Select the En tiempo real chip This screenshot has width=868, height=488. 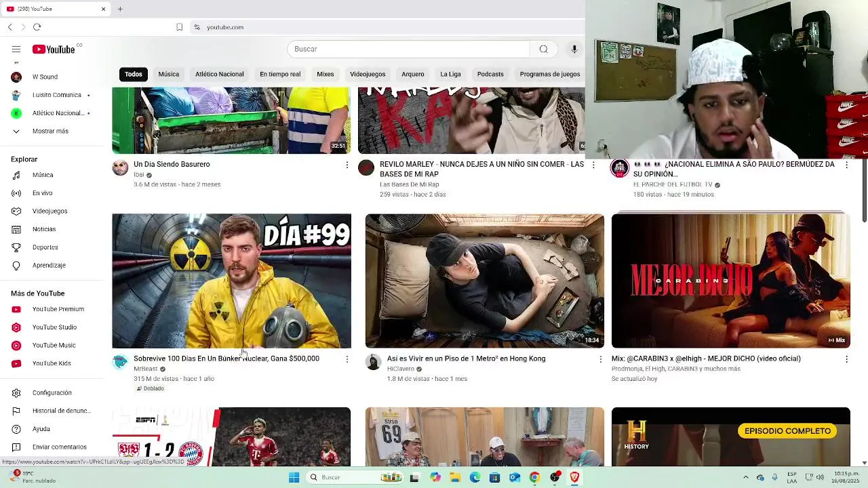pos(280,74)
